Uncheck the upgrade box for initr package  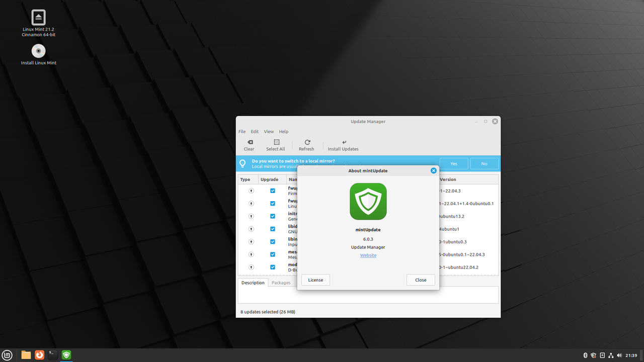[x=273, y=216]
